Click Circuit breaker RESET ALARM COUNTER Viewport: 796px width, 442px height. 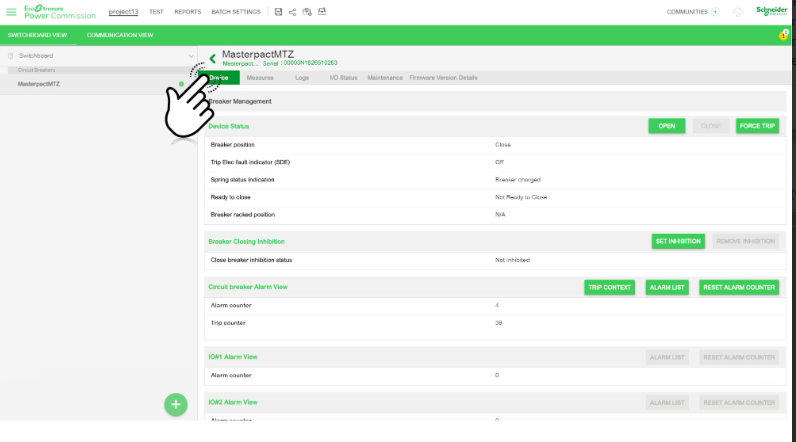(x=739, y=287)
